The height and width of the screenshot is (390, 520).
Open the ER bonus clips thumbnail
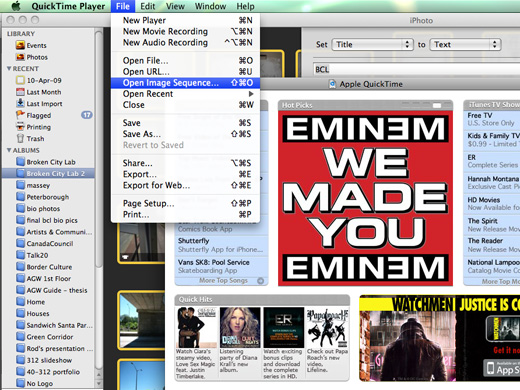point(284,327)
